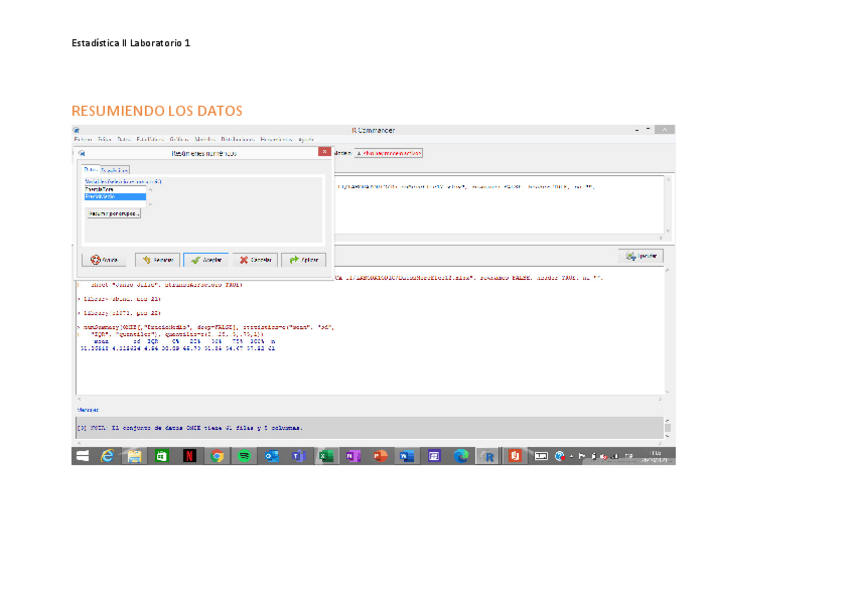Open the Distribuciones menu

pyautogui.click(x=237, y=139)
